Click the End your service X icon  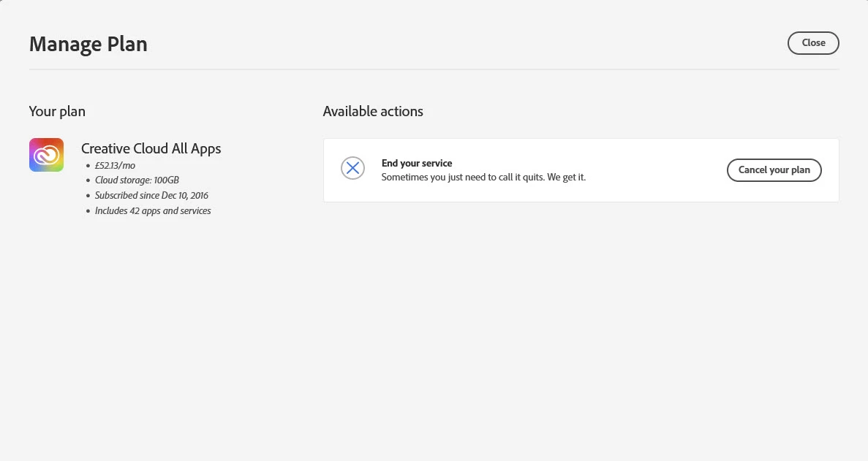pyautogui.click(x=352, y=168)
